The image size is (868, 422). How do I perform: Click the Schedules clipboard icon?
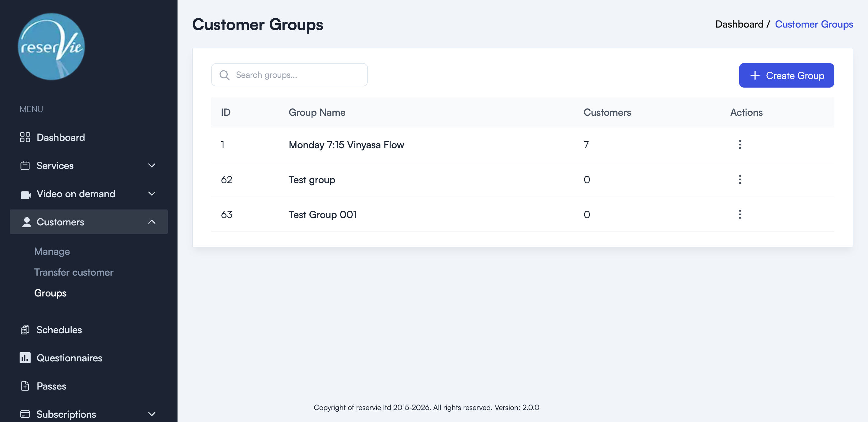(x=25, y=330)
